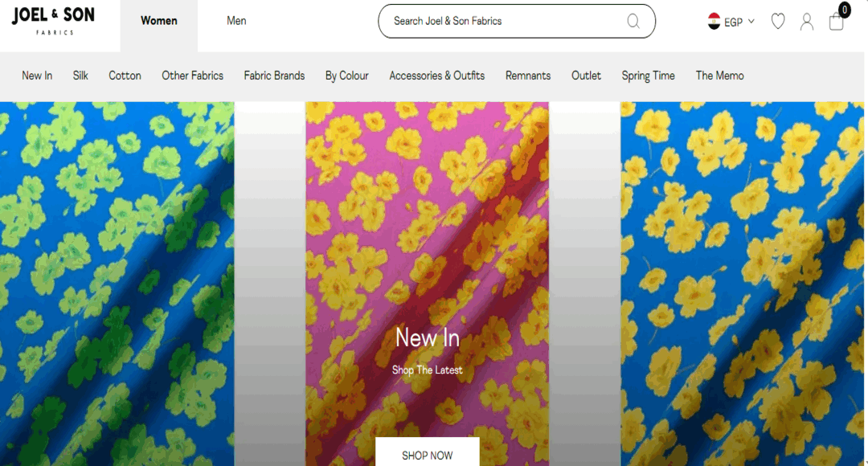The image size is (868, 466).
Task: Open the shopping bag icon
Action: [x=836, y=21]
